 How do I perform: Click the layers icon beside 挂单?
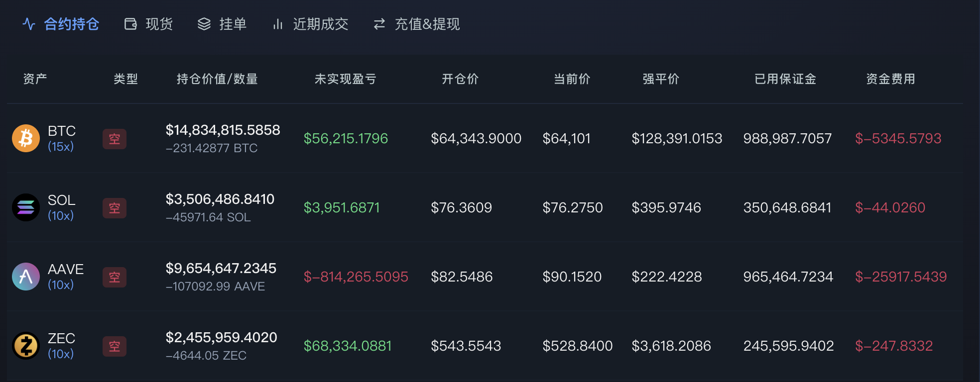204,24
